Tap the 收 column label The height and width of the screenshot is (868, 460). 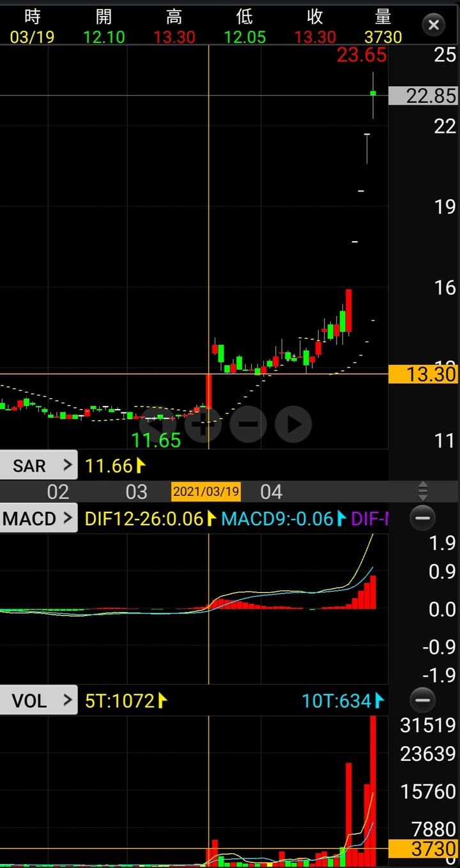[315, 17]
